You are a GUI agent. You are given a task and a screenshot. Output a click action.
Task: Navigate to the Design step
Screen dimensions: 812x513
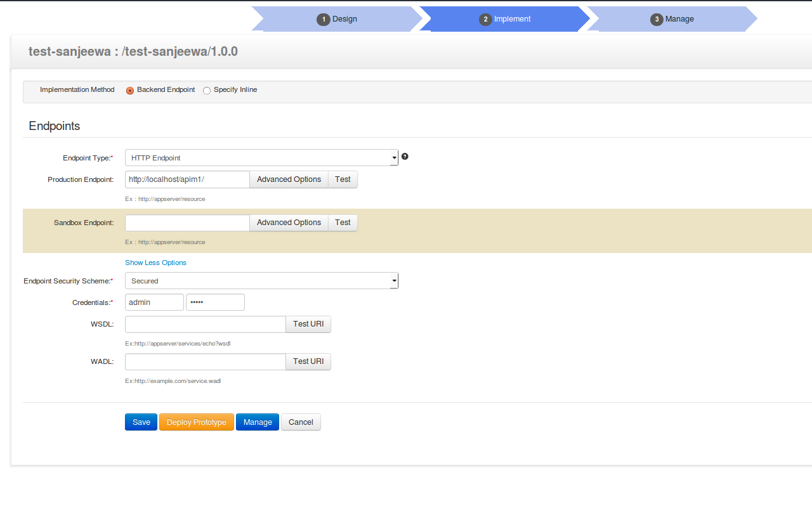(337, 19)
